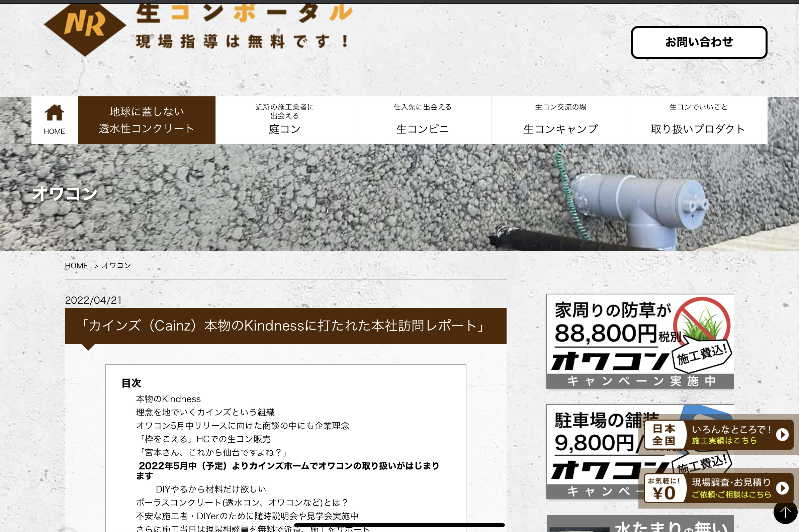Viewport: 799px width, 532px height.
Task: Jump to オワコン5月中リリースに向けた商談 entry
Action: point(243,426)
